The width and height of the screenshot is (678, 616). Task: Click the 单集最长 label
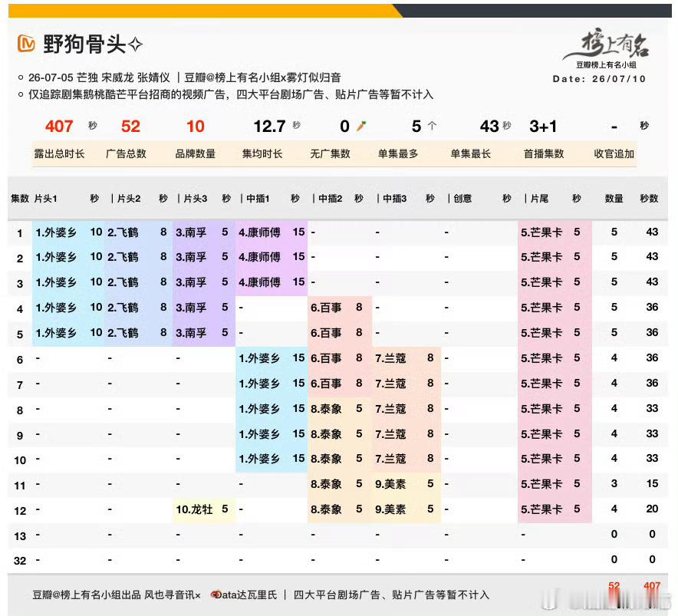point(470,153)
